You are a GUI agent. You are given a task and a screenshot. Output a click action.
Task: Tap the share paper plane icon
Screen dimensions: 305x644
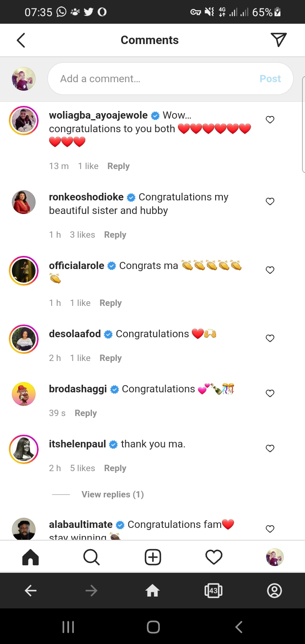(x=278, y=40)
